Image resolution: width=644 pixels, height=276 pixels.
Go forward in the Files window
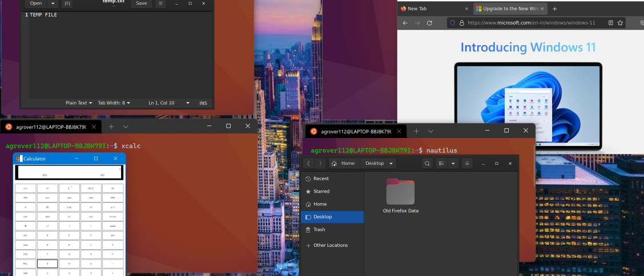pyautogui.click(x=320, y=163)
